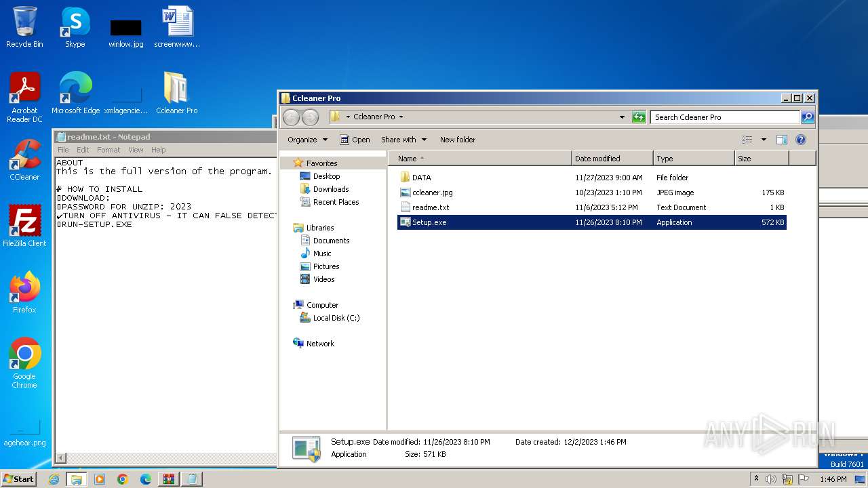Click the Open button in Explorer toolbar
This screenshot has height=488, width=868.
point(355,140)
